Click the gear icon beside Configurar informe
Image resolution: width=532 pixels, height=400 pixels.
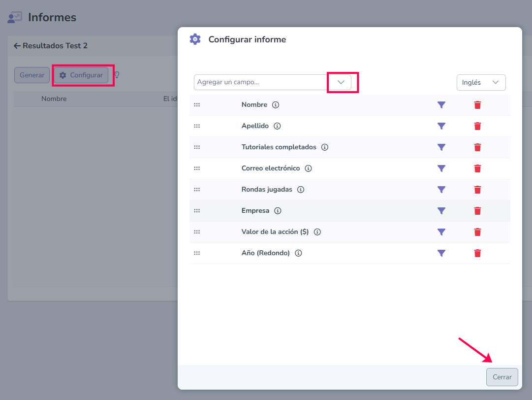[195, 39]
